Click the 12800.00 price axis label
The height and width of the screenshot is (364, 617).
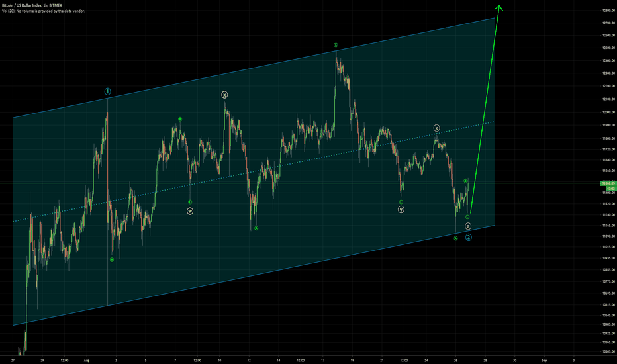(608, 11)
